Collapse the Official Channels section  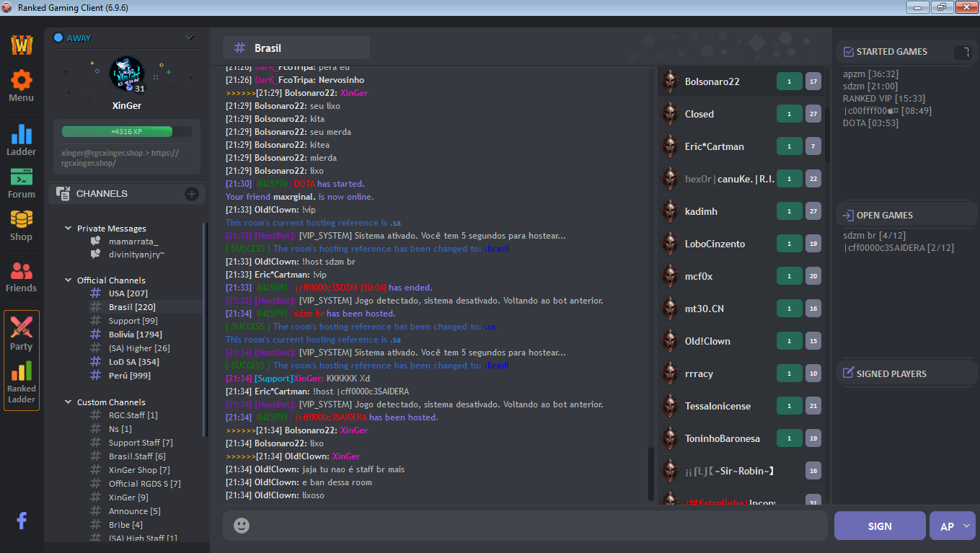(x=68, y=280)
